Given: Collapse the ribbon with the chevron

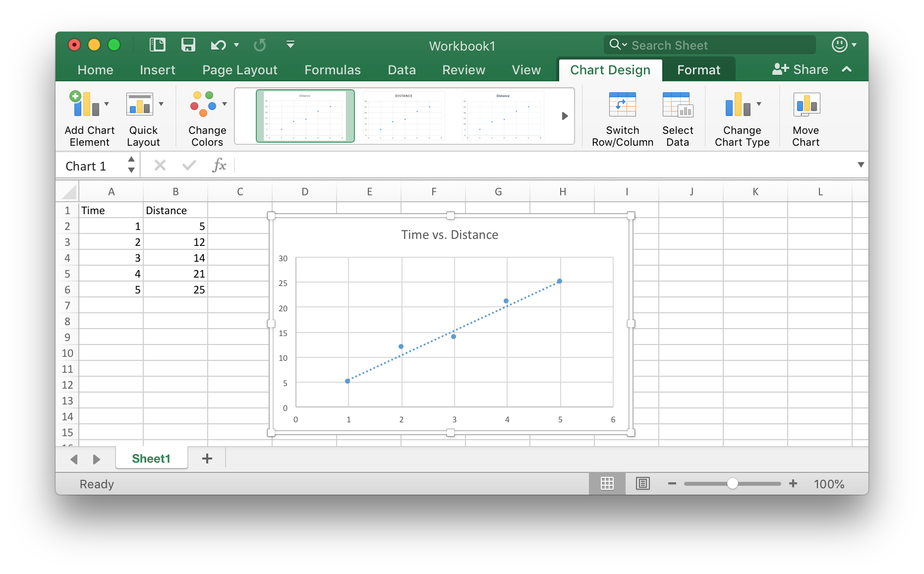Looking at the screenshot, I should point(847,69).
